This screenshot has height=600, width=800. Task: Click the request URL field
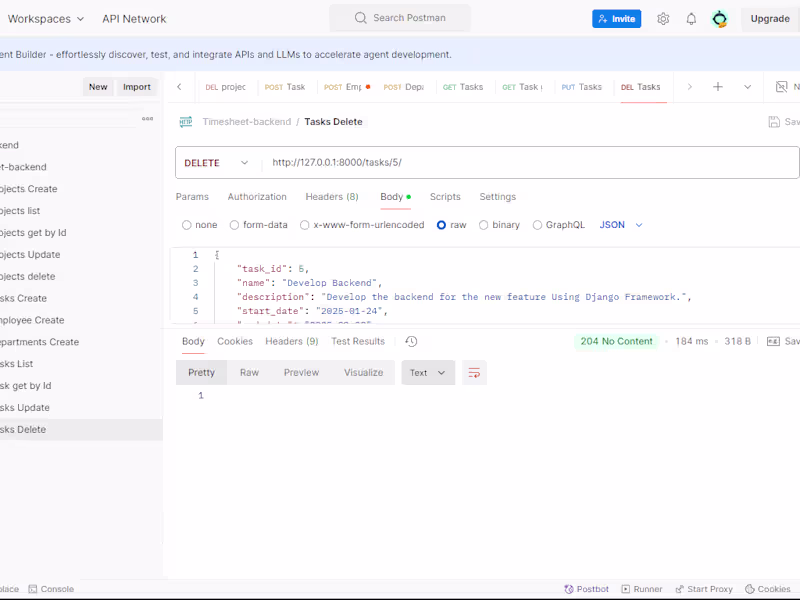530,163
